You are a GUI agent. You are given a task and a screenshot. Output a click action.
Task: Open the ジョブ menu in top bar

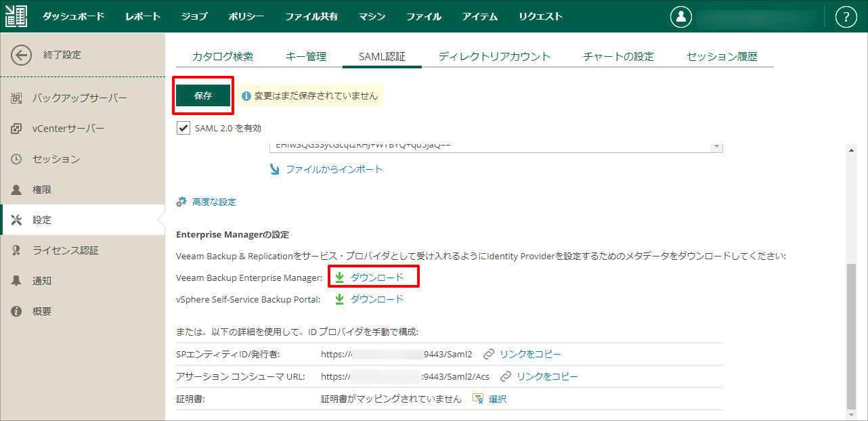(194, 16)
